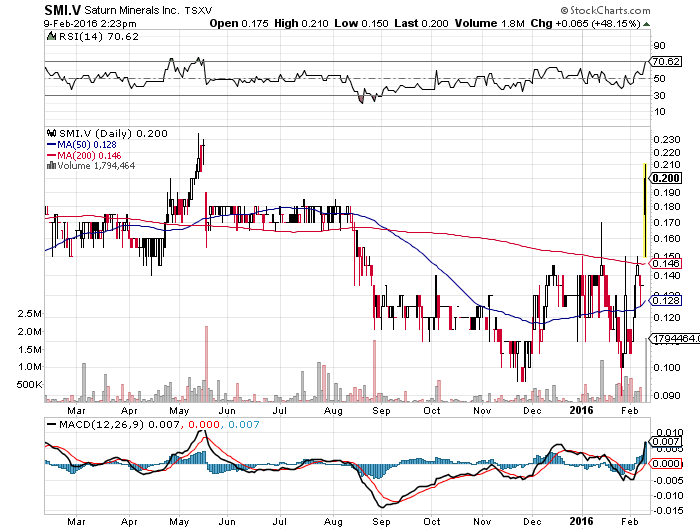This screenshot has height=530, width=700.
Task: Click the SMI.V (Daily) 0.200 legend
Action: pos(113,133)
